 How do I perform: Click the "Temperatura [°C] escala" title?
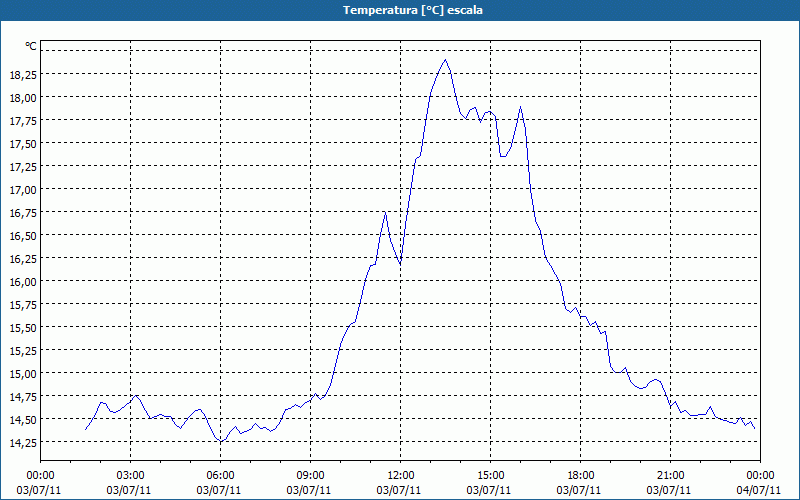(x=412, y=10)
